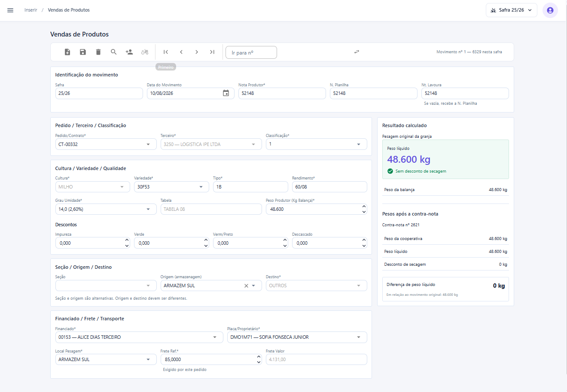Jump to the last record

(x=212, y=52)
